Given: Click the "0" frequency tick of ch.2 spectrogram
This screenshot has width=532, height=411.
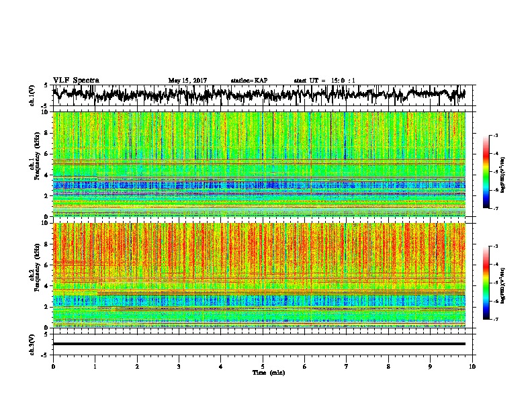Looking at the screenshot, I should click(48, 328).
